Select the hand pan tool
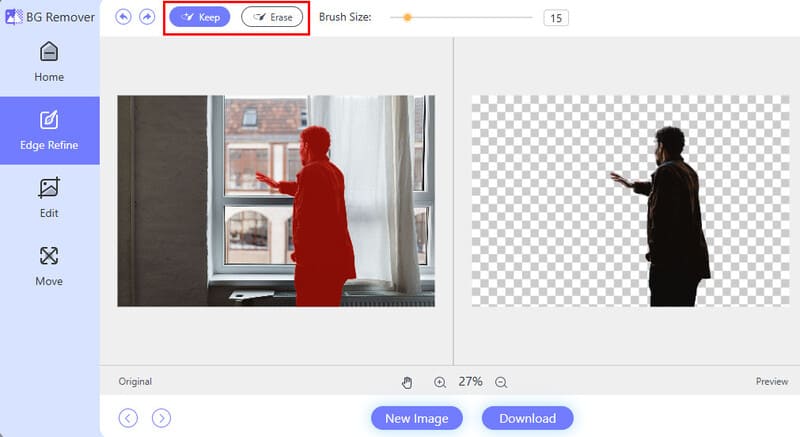The width and height of the screenshot is (800, 437). (407, 382)
